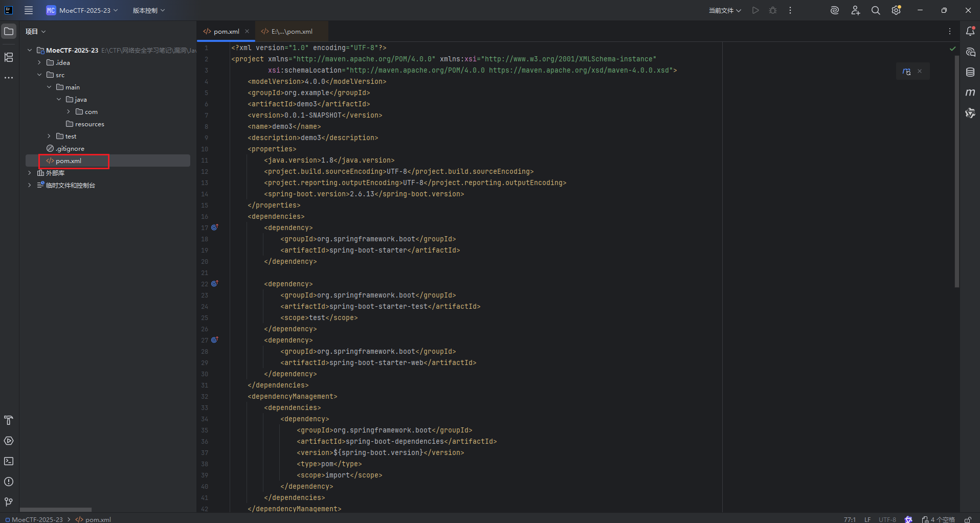980x523 pixels.
Task: Open the Notifications bell panel
Action: [970, 31]
